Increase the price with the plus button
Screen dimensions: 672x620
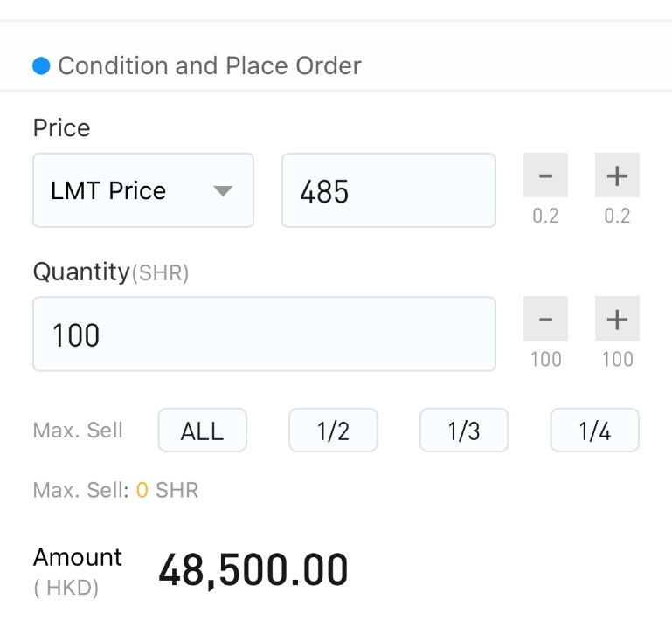pyautogui.click(x=617, y=176)
